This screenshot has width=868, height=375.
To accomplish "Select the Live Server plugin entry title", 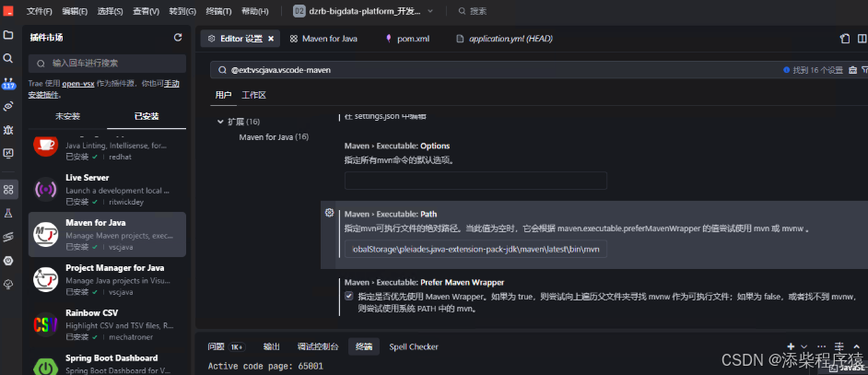I will click(x=88, y=178).
